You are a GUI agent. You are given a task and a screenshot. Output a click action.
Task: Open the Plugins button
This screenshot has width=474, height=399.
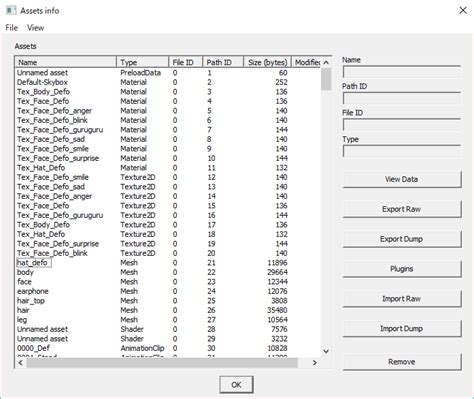[x=402, y=269]
